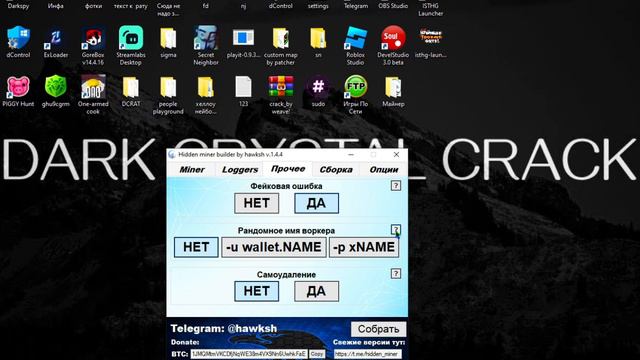Select the Прочее tab
Viewport: 640px width, 360px height.
pyautogui.click(x=288, y=169)
